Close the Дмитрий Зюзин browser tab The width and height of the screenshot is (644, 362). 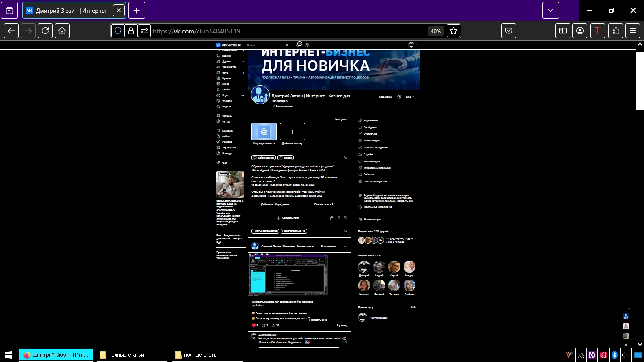point(118,10)
